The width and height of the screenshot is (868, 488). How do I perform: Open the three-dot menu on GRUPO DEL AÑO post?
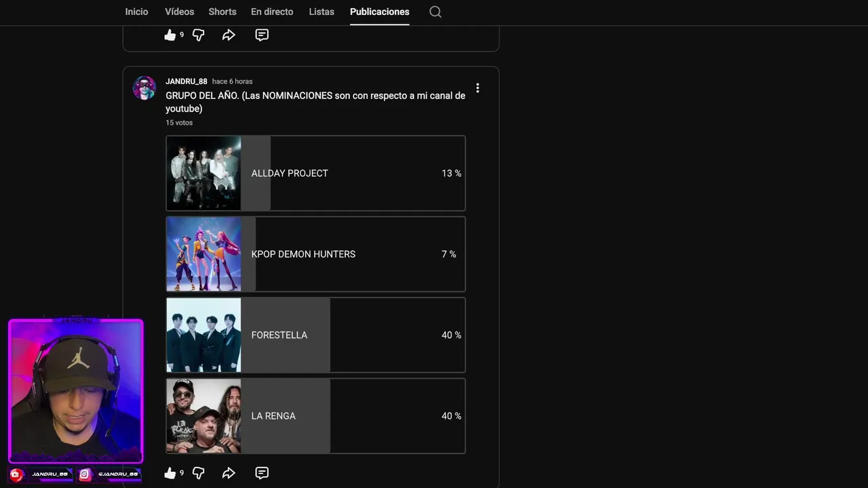477,88
